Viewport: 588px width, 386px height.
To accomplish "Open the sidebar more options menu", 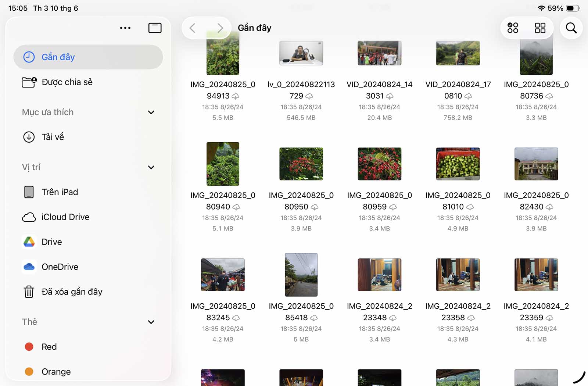I will coord(125,28).
